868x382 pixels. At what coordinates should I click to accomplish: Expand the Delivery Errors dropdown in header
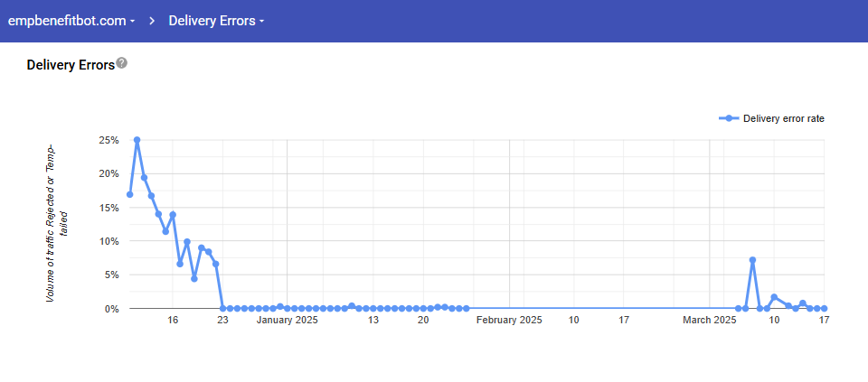pos(216,21)
